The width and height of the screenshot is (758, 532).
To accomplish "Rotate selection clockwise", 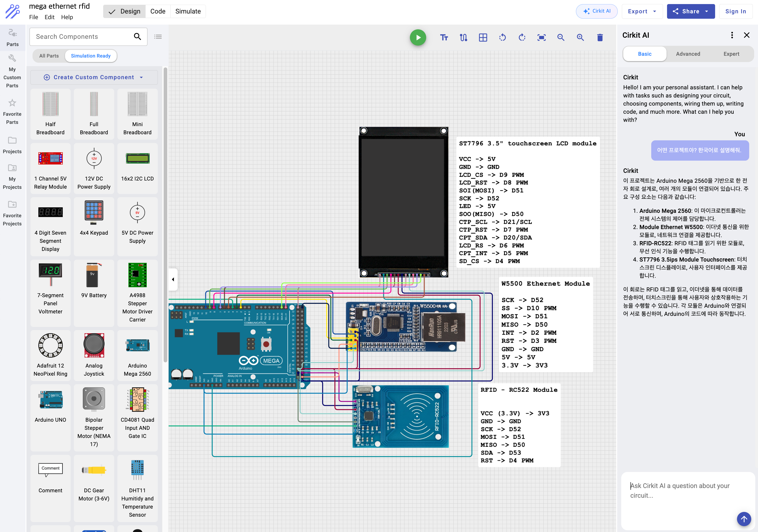I will 522,38.
